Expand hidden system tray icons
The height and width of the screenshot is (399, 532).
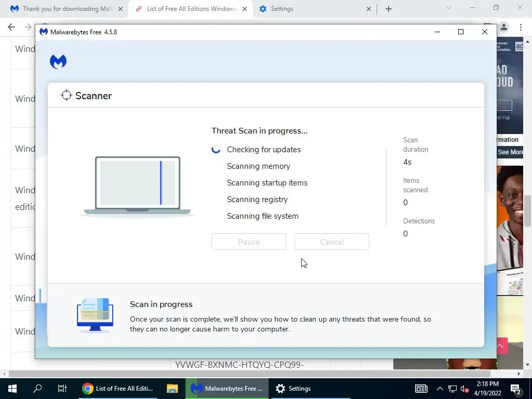point(440,389)
